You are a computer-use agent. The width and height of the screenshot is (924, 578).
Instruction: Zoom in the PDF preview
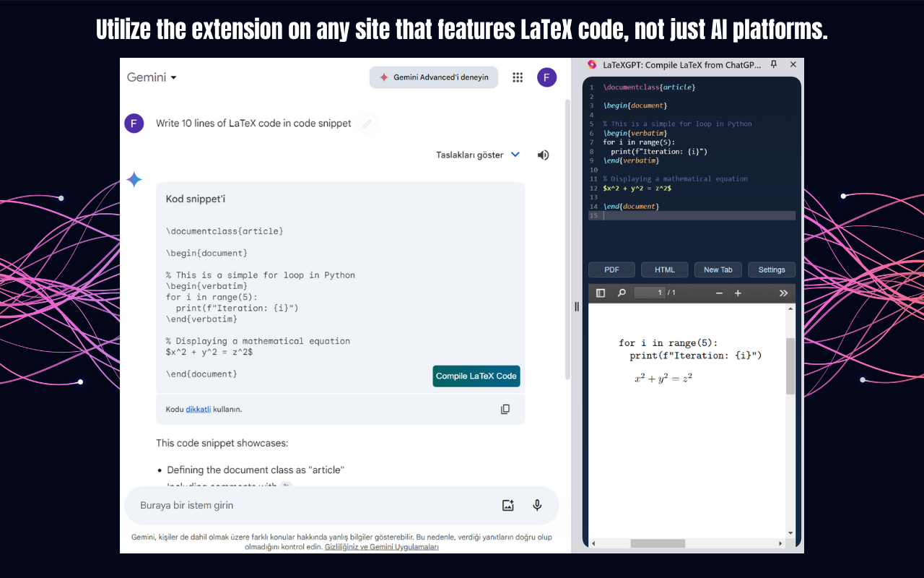click(738, 293)
